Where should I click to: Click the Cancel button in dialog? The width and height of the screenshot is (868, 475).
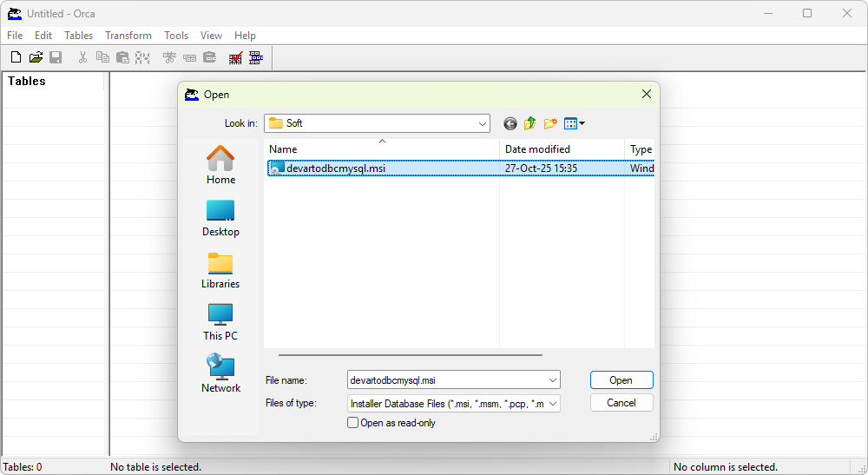(x=621, y=402)
